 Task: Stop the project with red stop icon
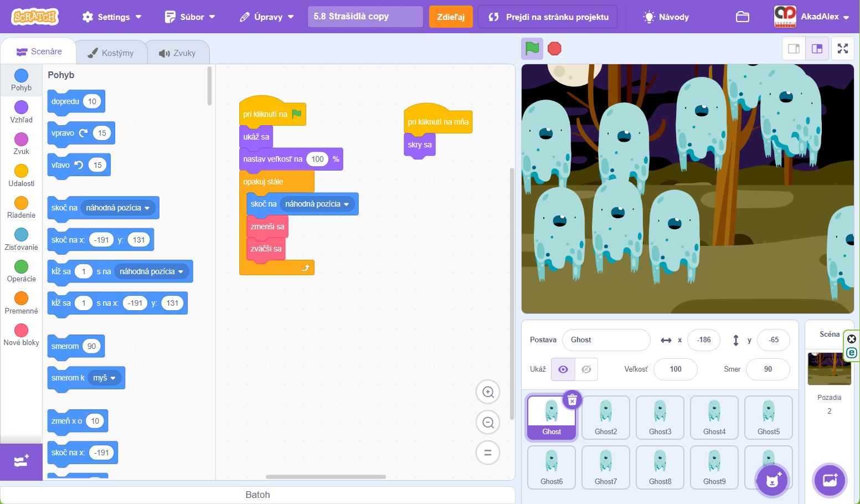pos(554,49)
